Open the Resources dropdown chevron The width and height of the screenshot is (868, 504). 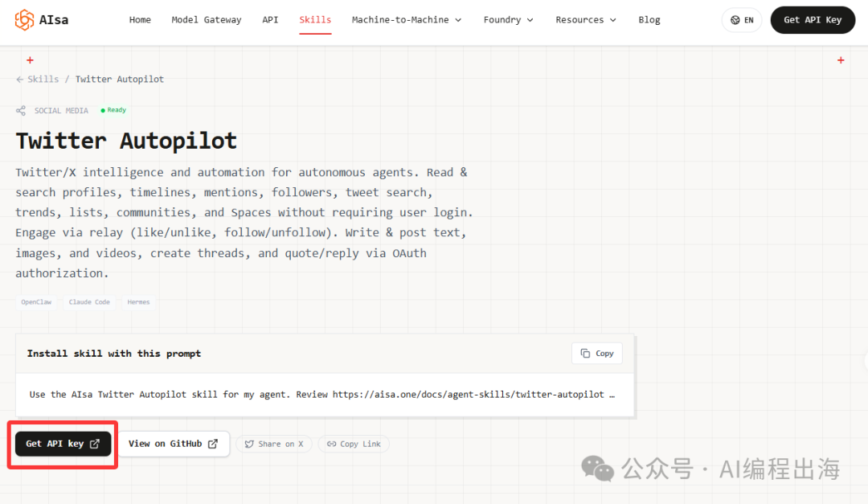click(x=613, y=20)
